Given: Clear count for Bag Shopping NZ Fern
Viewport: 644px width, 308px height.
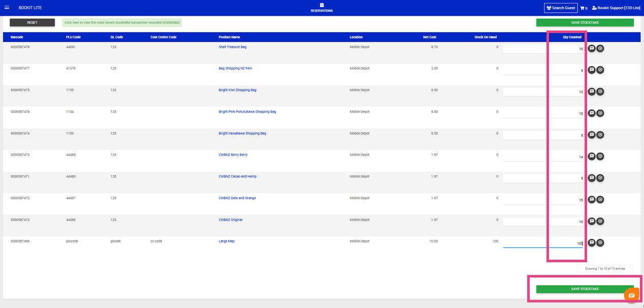Looking at the screenshot, I should [600, 70].
